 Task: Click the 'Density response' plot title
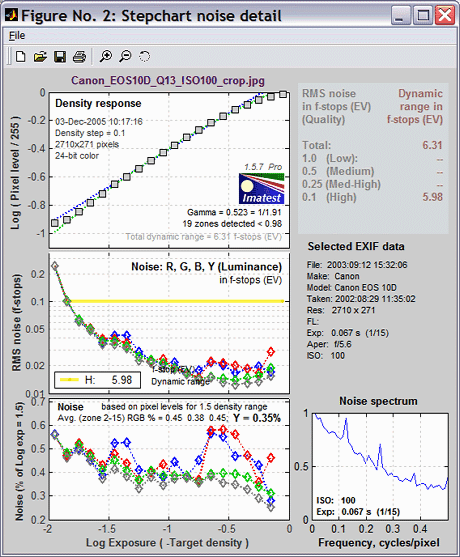[98, 103]
